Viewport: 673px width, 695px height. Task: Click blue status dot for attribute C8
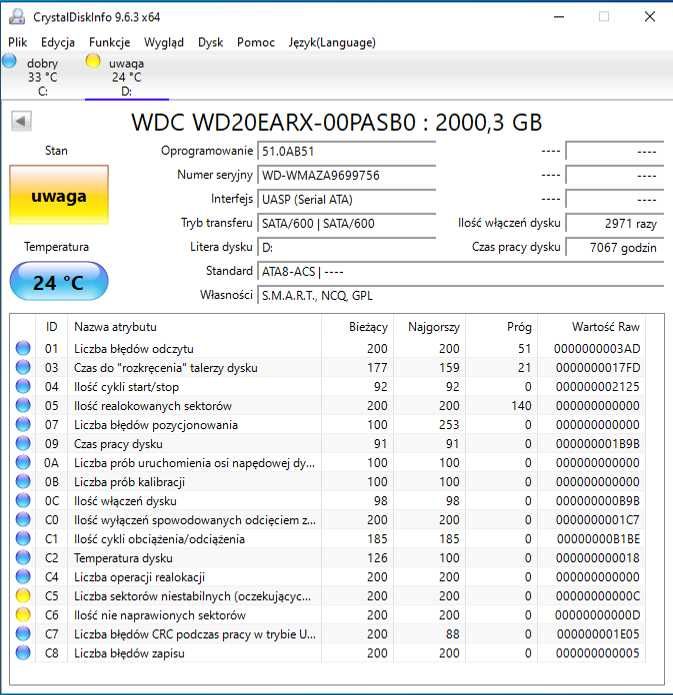pyautogui.click(x=23, y=653)
